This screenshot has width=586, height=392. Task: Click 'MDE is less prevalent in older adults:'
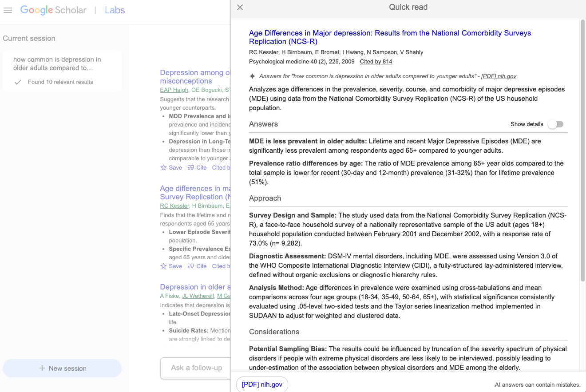pyautogui.click(x=308, y=141)
